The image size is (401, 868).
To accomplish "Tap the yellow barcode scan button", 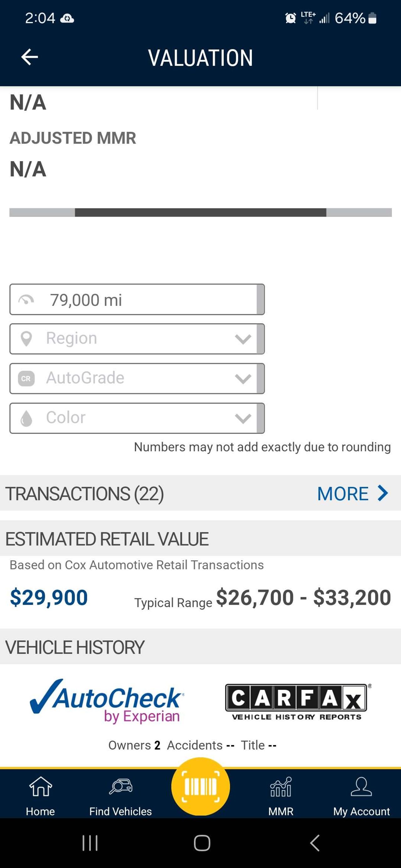I will click(x=200, y=786).
